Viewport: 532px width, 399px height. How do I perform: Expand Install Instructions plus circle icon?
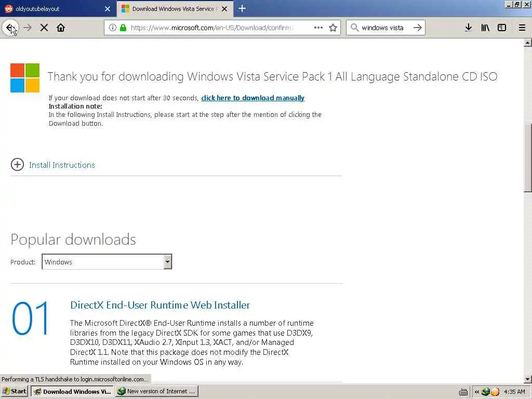point(17,165)
